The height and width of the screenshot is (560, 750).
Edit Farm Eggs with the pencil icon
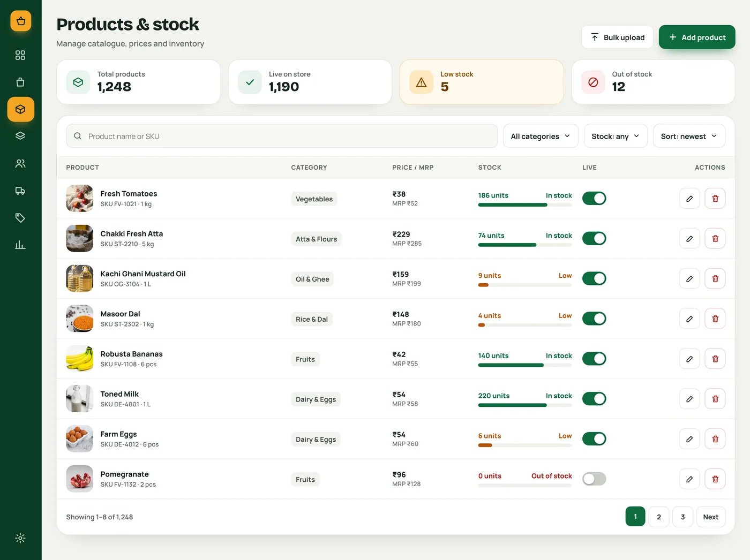689,439
